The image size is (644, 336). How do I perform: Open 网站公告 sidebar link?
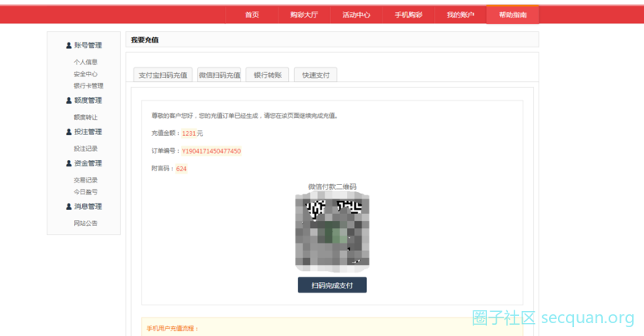coord(85,223)
